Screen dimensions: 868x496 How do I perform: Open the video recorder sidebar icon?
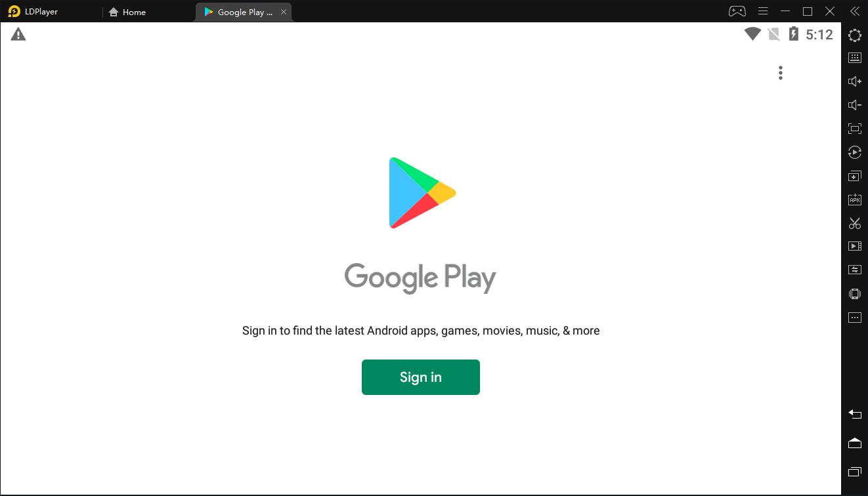854,247
